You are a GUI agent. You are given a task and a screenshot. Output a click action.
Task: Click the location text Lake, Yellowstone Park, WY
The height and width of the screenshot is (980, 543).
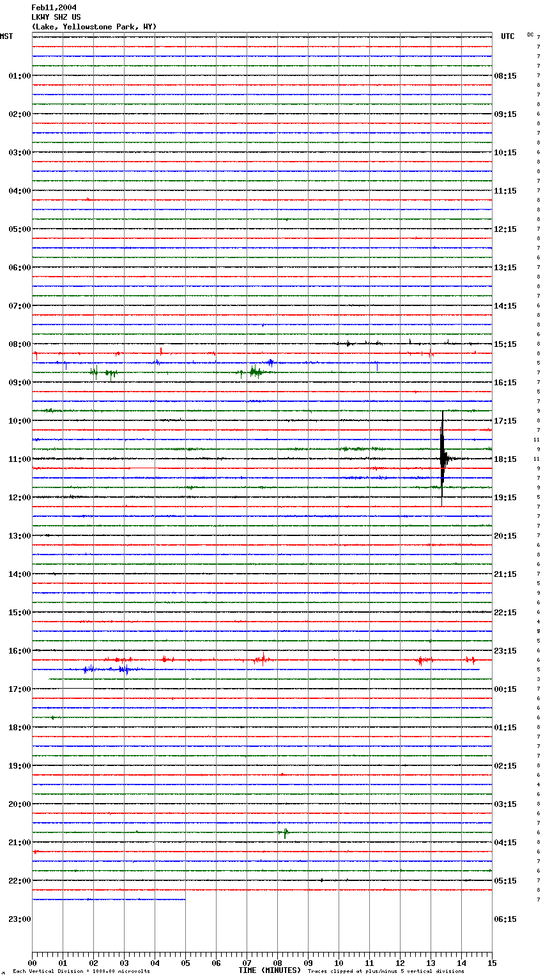(x=94, y=27)
